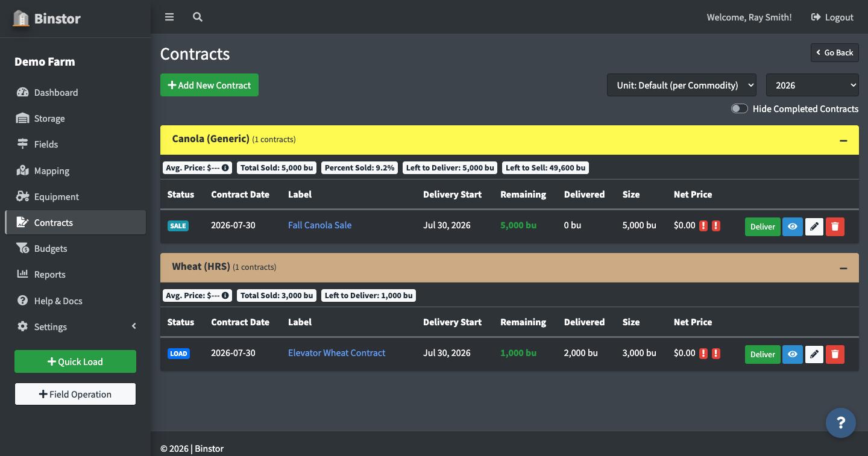
Task: Click Deliver for Elevator Wheat Contract
Action: (763, 354)
